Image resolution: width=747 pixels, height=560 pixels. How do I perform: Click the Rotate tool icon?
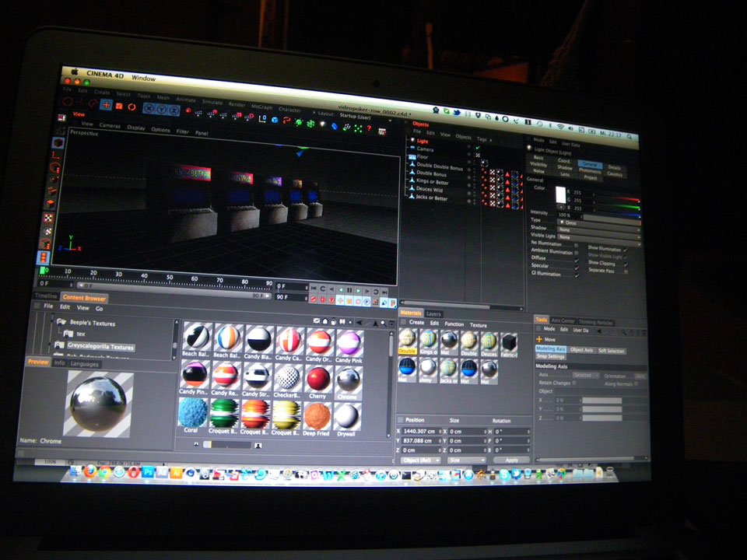coord(132,107)
